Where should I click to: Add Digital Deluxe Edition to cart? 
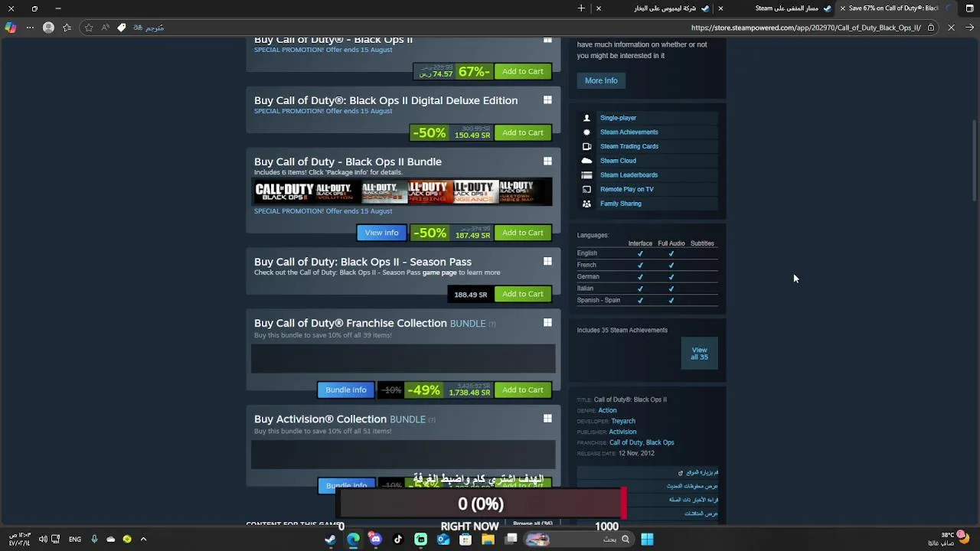(523, 132)
